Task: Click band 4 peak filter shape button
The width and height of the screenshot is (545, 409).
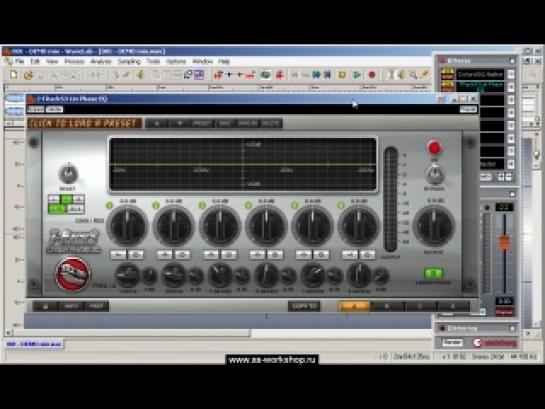Action: pyautogui.click(x=257, y=255)
